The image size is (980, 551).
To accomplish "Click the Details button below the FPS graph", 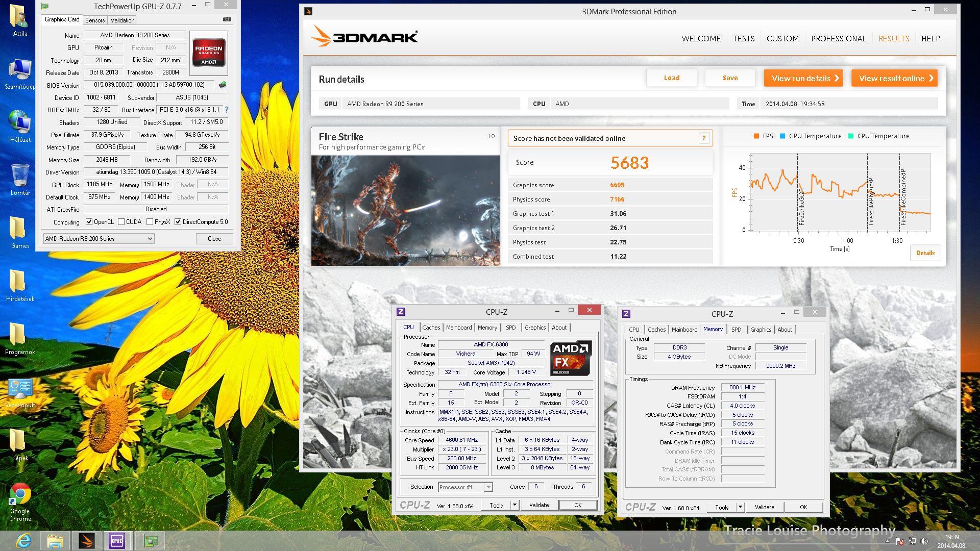I will [925, 253].
